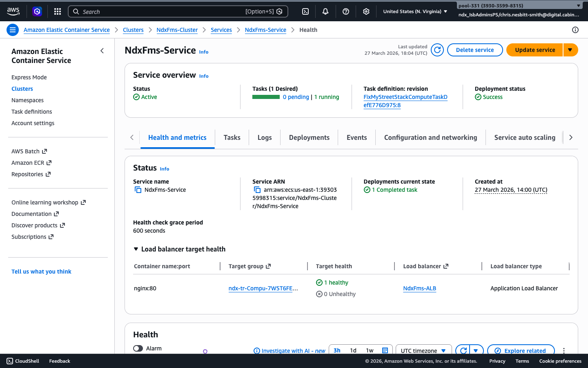
Task: Refresh the page using the refresh icon
Action: [x=437, y=49]
